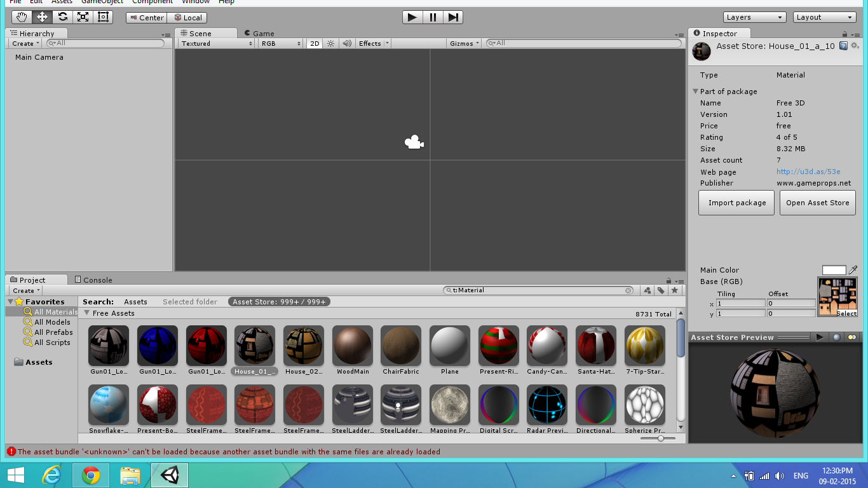Screen dimensions: 868x488
Task: Switch to the Console tab
Action: 93,280
